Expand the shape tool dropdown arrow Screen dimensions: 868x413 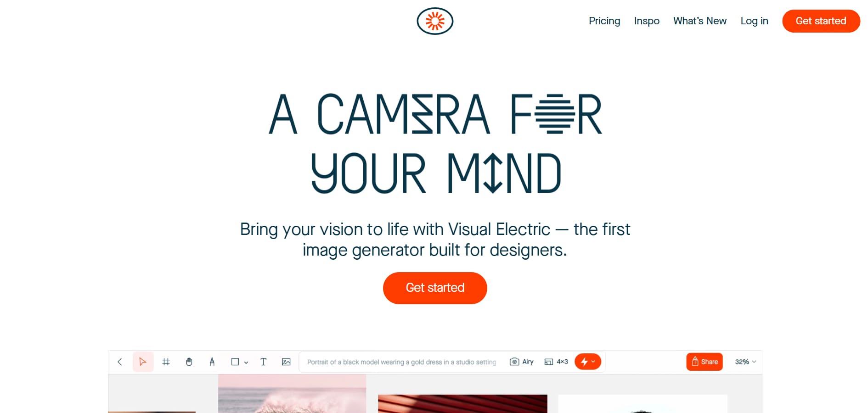246,362
